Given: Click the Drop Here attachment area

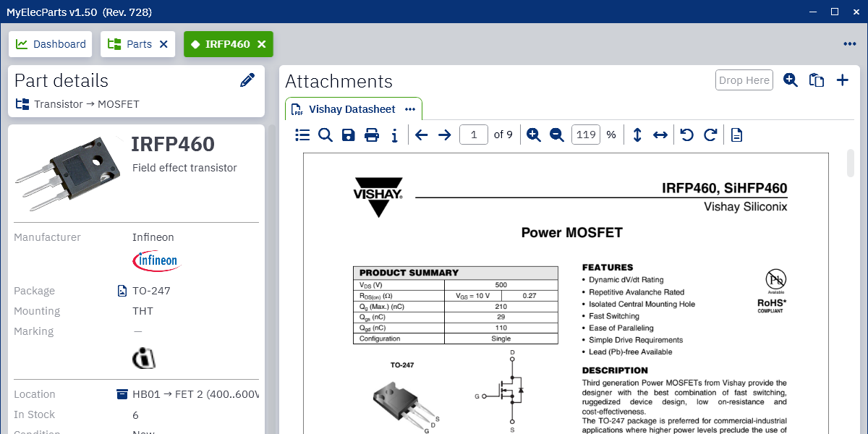Looking at the screenshot, I should pos(744,80).
